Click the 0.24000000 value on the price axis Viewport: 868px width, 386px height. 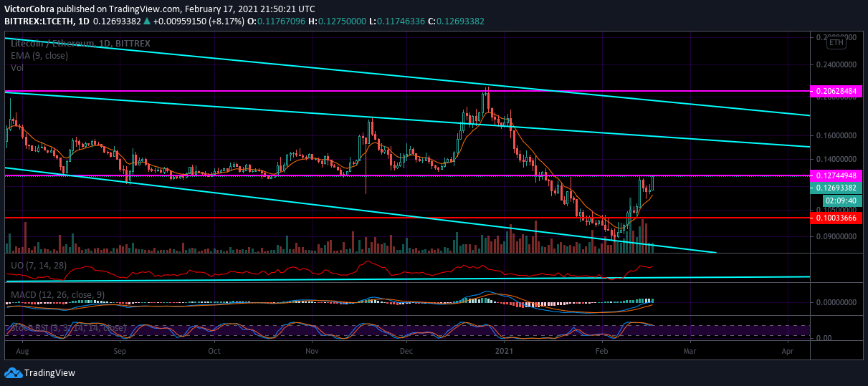pyautogui.click(x=837, y=64)
